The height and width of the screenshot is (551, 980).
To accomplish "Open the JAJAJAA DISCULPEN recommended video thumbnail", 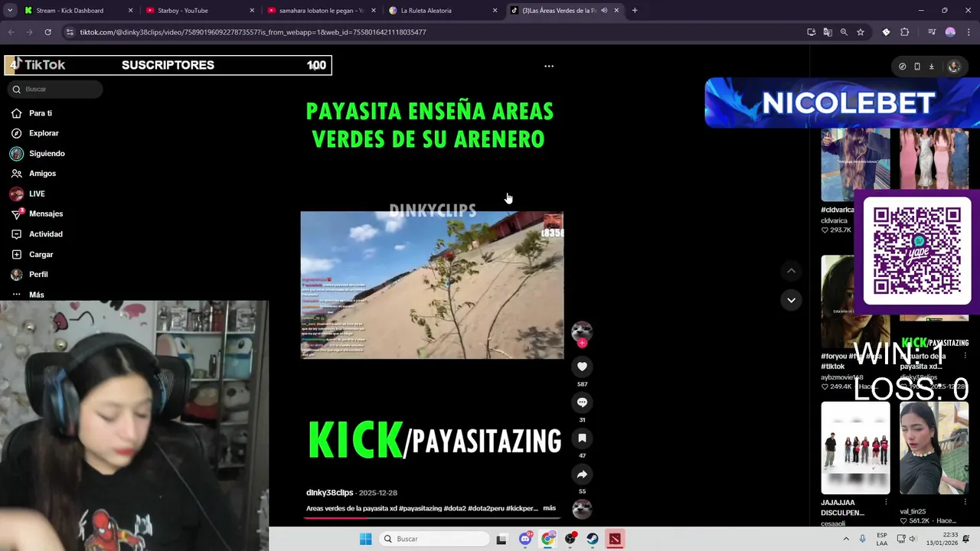I will [x=855, y=448].
